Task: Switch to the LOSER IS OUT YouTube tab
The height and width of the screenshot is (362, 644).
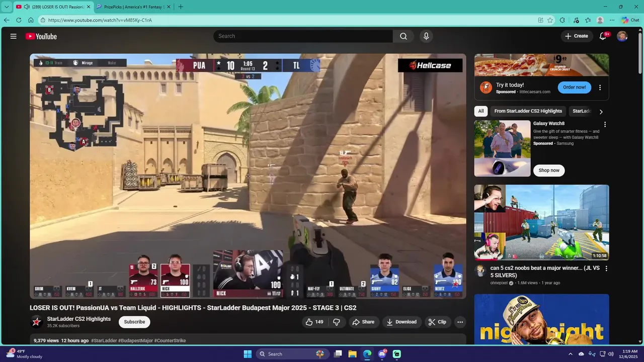Action: pos(53,7)
